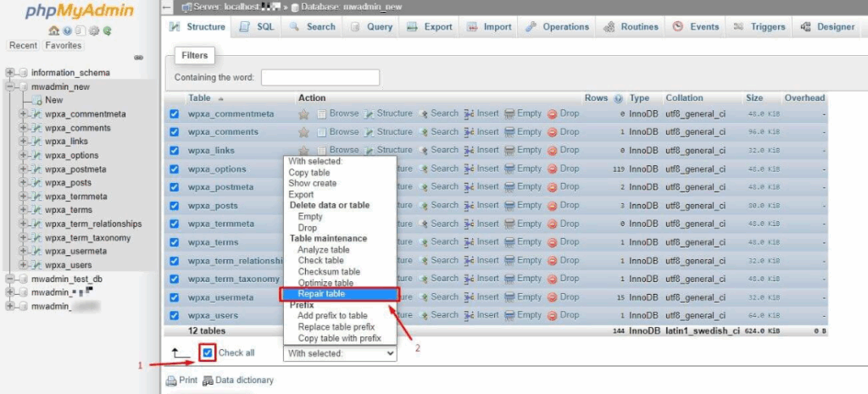This screenshot has width=868, height=394.
Task: Click the Search icon for wpxa_terms row
Action: click(425, 242)
